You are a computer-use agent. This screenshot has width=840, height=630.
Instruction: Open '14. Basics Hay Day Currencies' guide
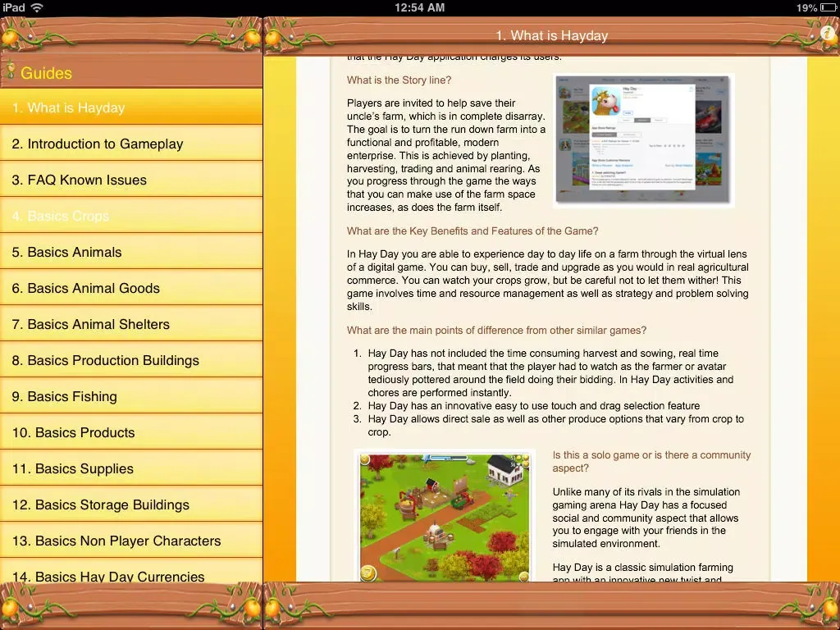pos(131,572)
